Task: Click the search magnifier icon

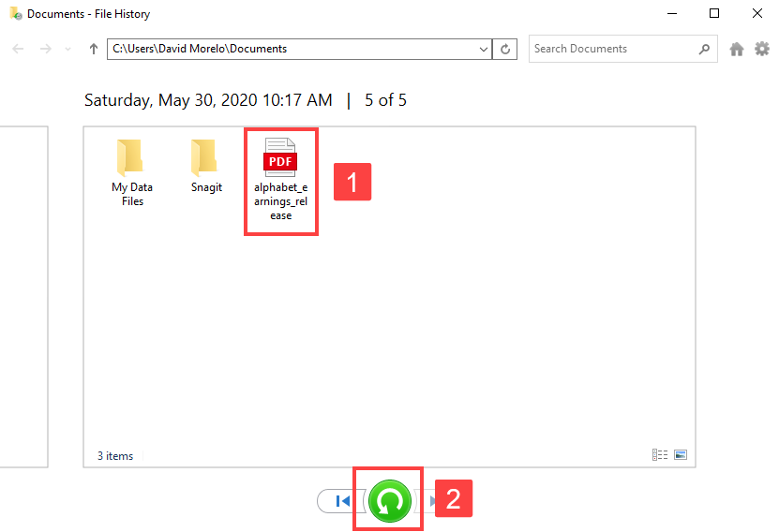Action: [x=703, y=49]
